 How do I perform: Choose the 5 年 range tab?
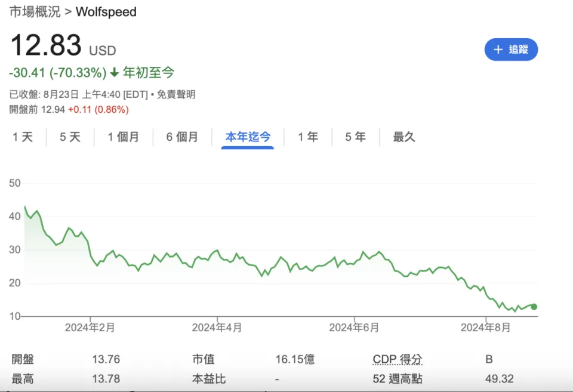pos(356,137)
